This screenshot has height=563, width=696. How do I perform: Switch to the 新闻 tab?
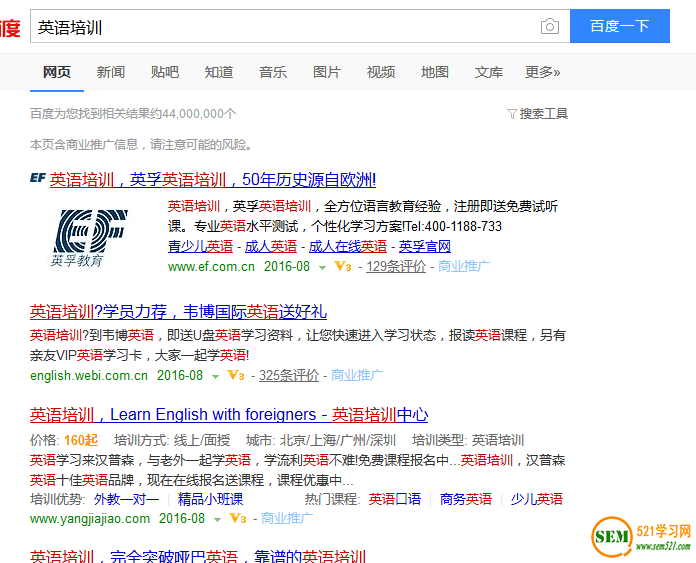point(111,72)
